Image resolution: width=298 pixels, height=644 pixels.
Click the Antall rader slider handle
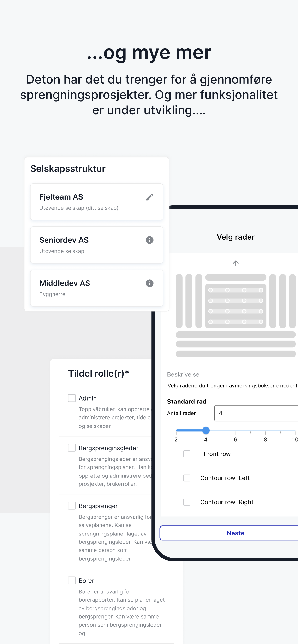pyautogui.click(x=206, y=430)
